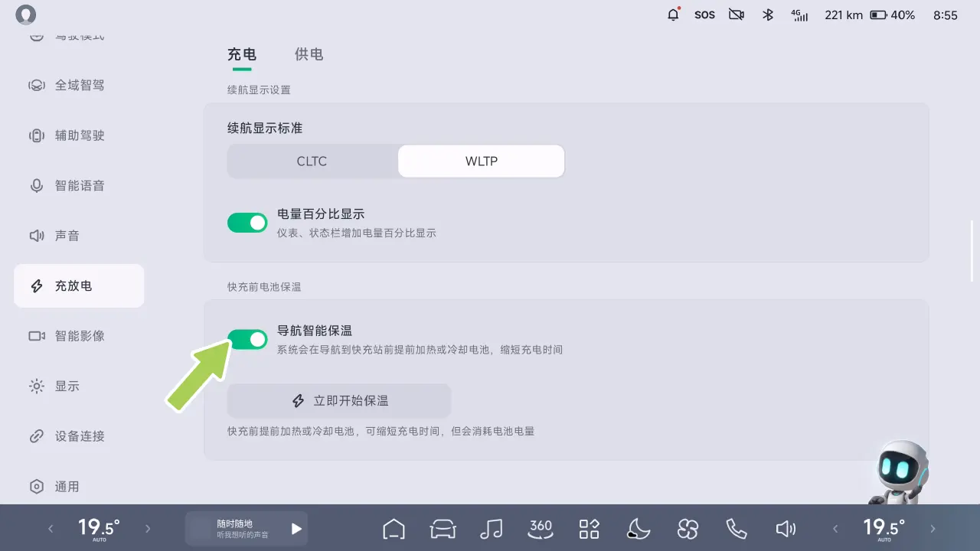Open the 360 surround camera view

coord(541,528)
